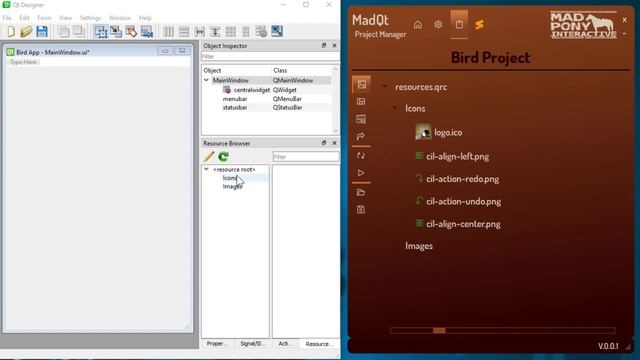Select the MadQt clipboard project tab icon
Screen dimensions: 640x360
pyautogui.click(x=459, y=24)
